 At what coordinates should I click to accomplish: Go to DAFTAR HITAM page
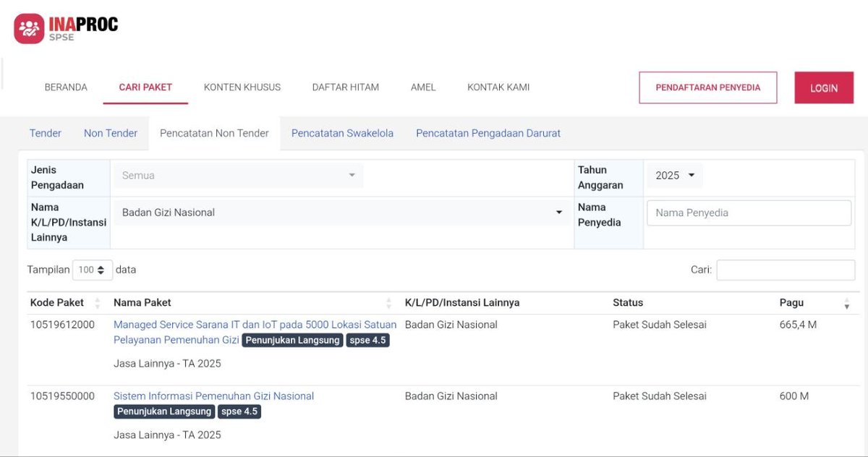pos(346,87)
